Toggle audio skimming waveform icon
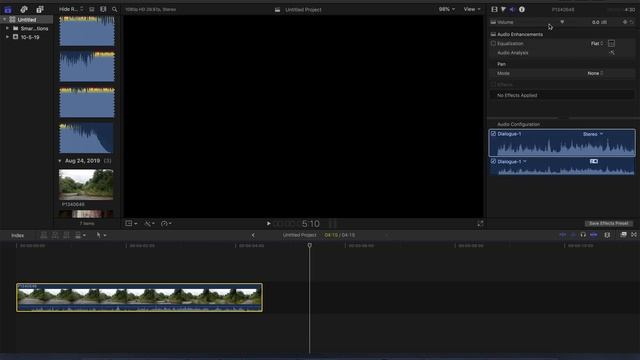 tap(573, 235)
